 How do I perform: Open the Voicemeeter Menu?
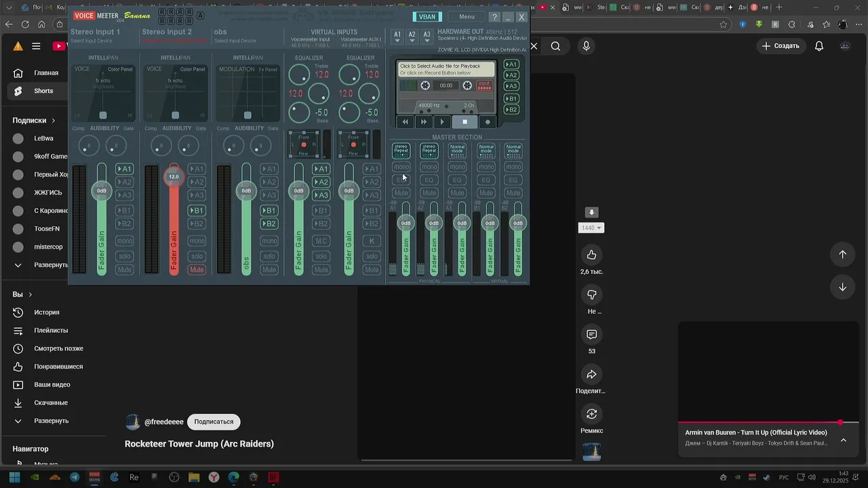[467, 17]
